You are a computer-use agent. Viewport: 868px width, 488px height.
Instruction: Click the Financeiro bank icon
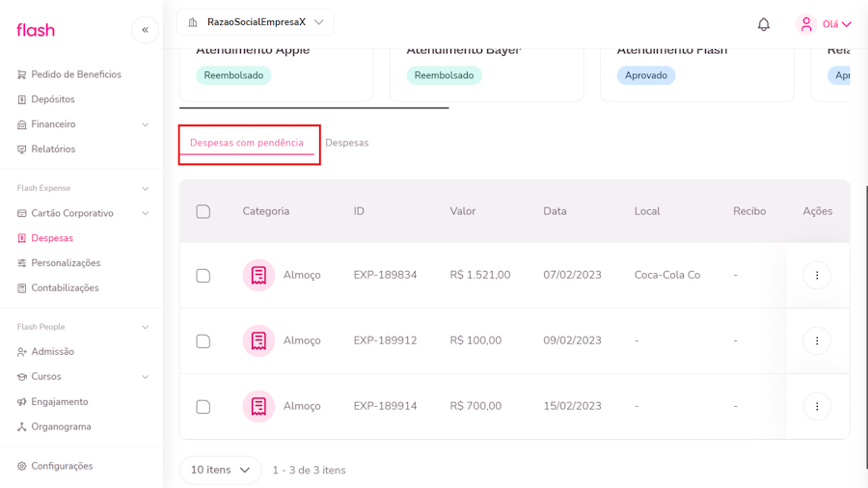click(21, 124)
